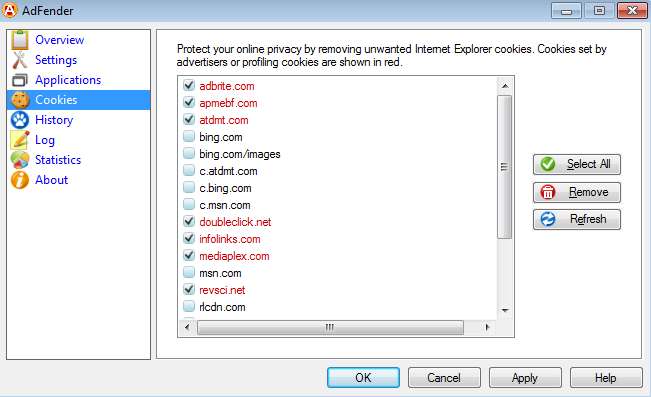Click the Apply button

(x=525, y=377)
